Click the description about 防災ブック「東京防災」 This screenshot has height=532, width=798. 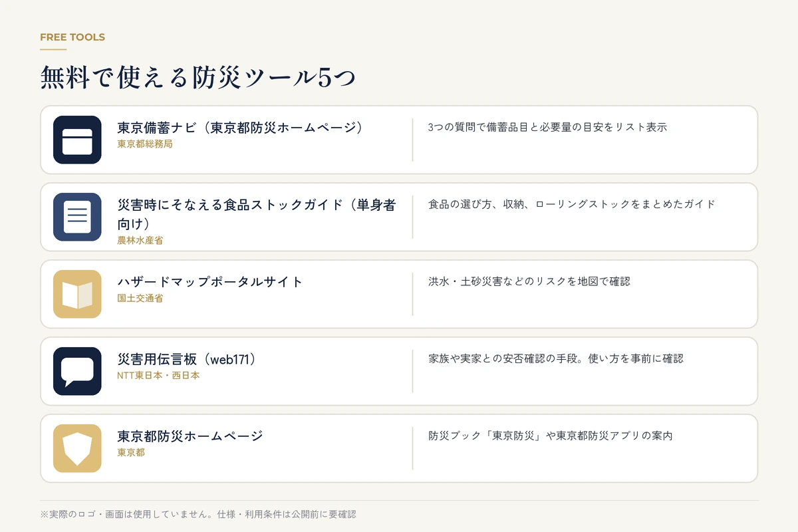[551, 436]
